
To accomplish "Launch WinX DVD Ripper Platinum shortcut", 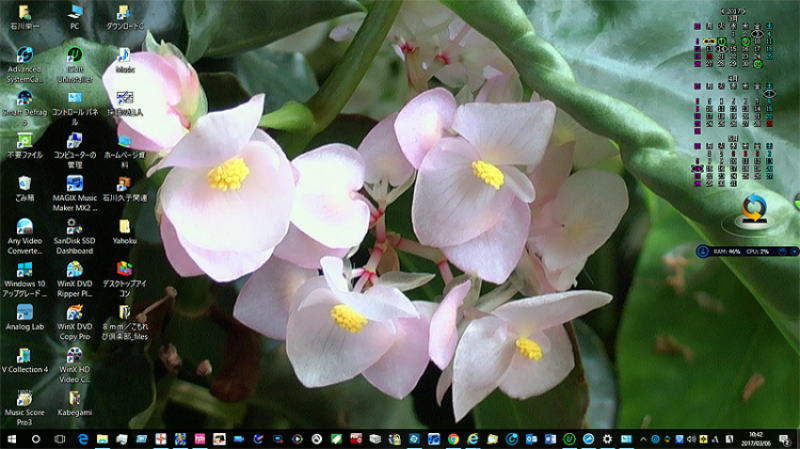I will coord(74,270).
